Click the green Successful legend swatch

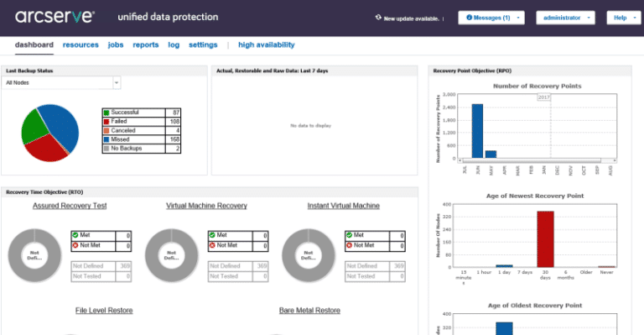pyautogui.click(x=106, y=113)
